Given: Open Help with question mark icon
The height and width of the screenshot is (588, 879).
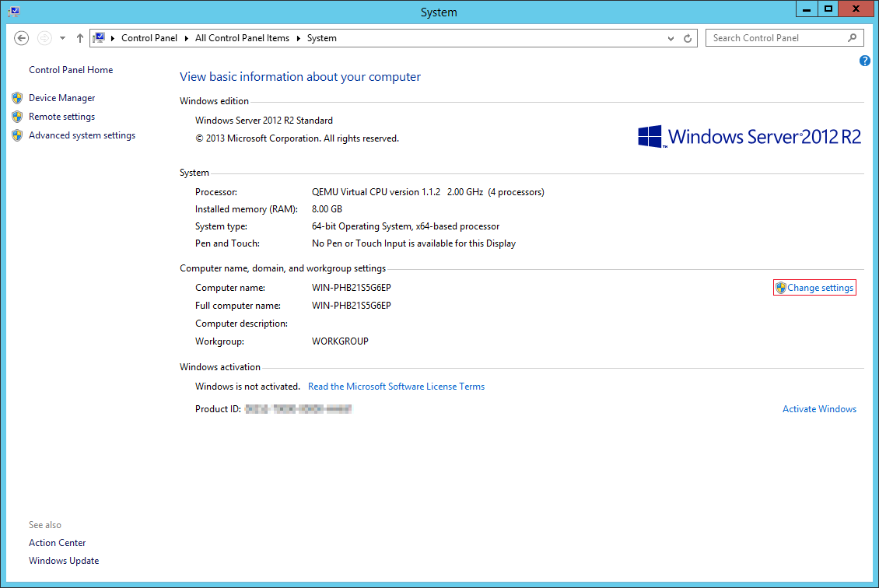Looking at the screenshot, I should 865,61.
